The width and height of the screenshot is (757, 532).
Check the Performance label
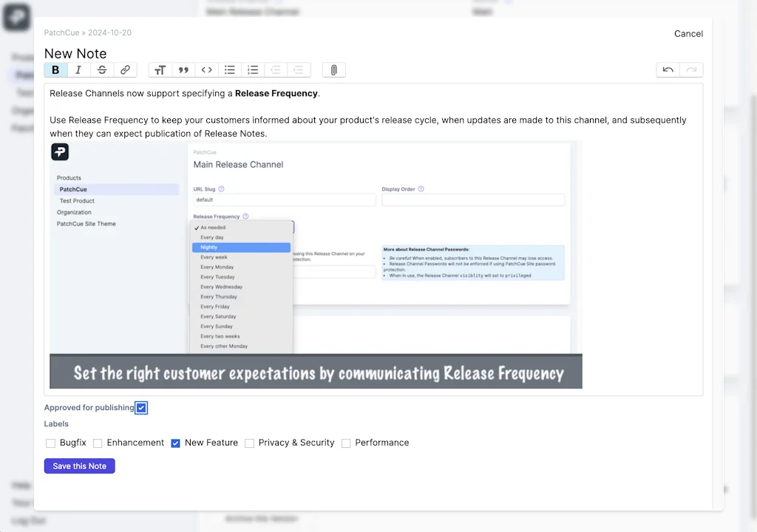point(346,443)
